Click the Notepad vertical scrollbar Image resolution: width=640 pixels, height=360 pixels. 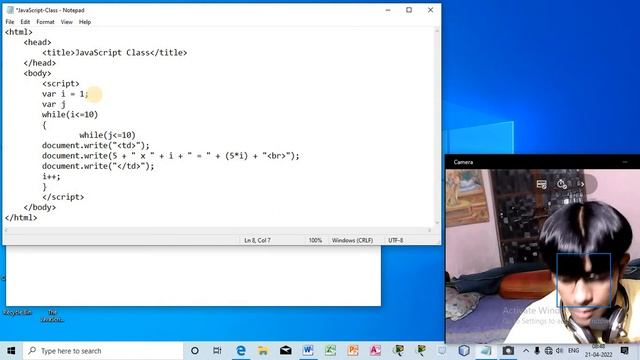click(x=437, y=126)
